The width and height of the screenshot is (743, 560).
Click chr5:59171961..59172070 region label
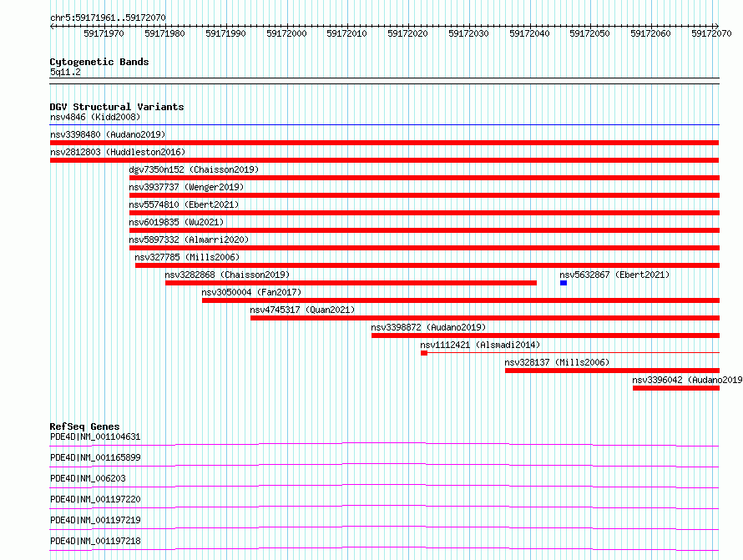pos(108,18)
